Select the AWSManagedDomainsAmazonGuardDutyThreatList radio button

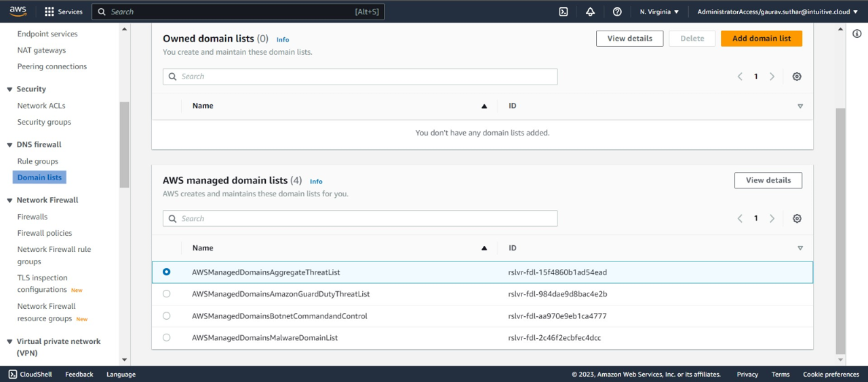pyautogui.click(x=167, y=294)
